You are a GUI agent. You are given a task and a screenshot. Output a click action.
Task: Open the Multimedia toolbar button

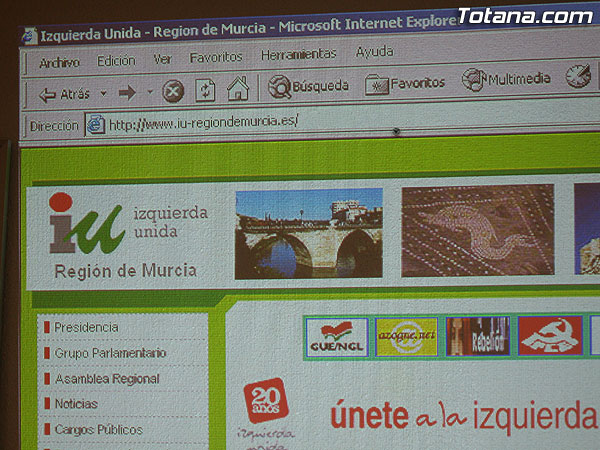pyautogui.click(x=506, y=80)
